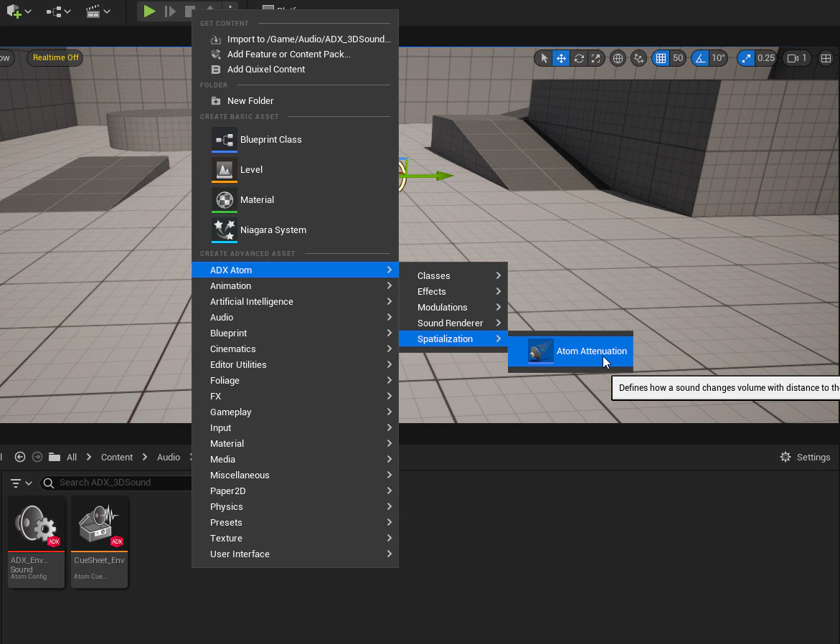The width and height of the screenshot is (840, 644).
Task: Open content browser Settings
Action: [x=805, y=457]
